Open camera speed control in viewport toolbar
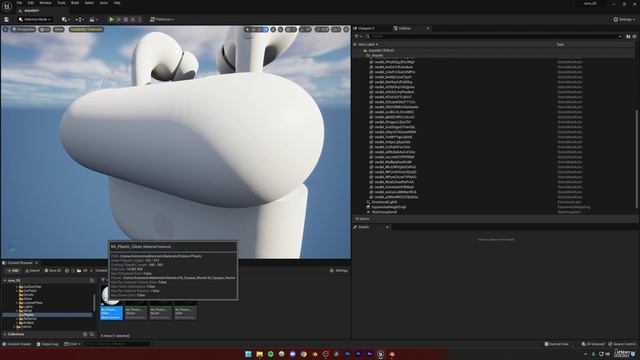Image resolution: width=640 pixels, height=360 pixels. pos(336,29)
